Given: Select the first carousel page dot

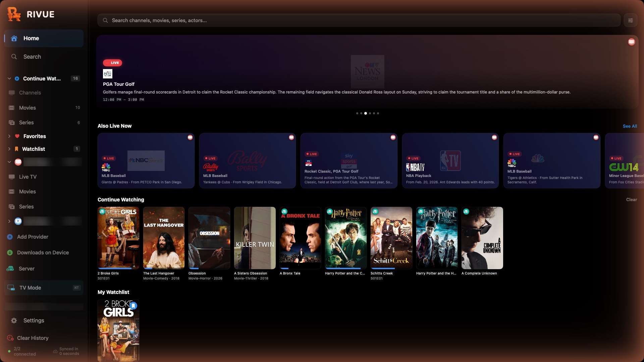Looking at the screenshot, I should pyautogui.click(x=357, y=113).
